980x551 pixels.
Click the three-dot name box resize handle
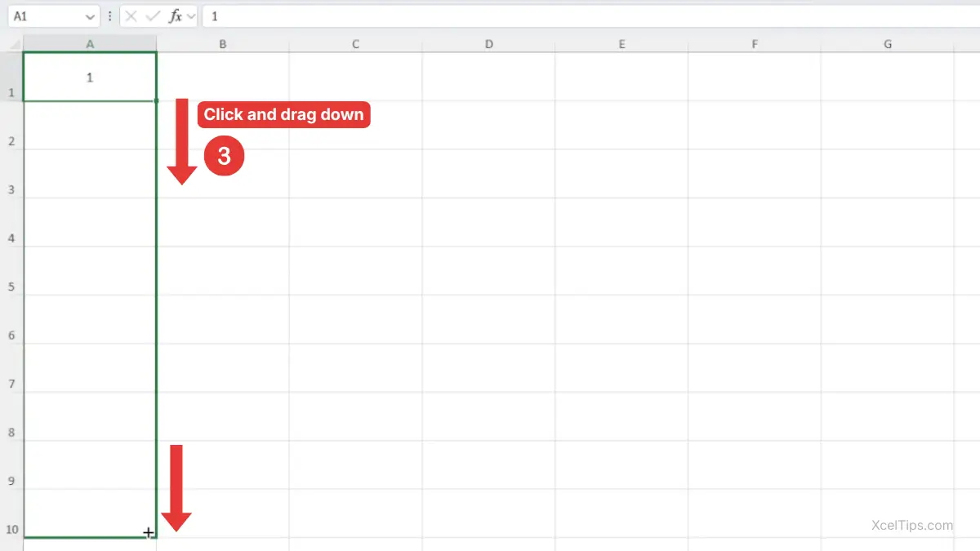(110, 16)
